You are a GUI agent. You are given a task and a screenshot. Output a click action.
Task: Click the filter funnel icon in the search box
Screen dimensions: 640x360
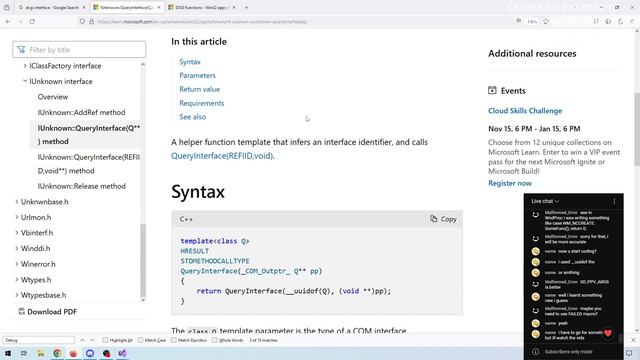(x=21, y=50)
